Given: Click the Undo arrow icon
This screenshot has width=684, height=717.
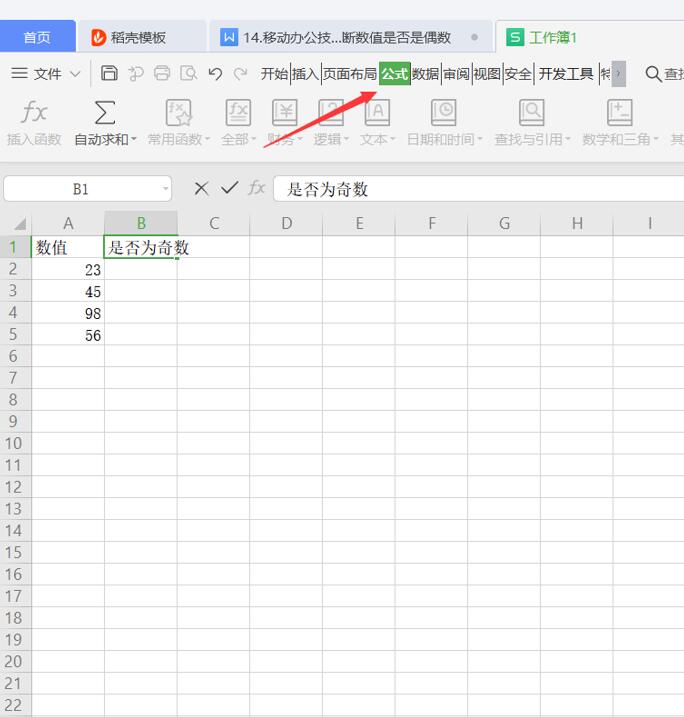Looking at the screenshot, I should point(215,74).
